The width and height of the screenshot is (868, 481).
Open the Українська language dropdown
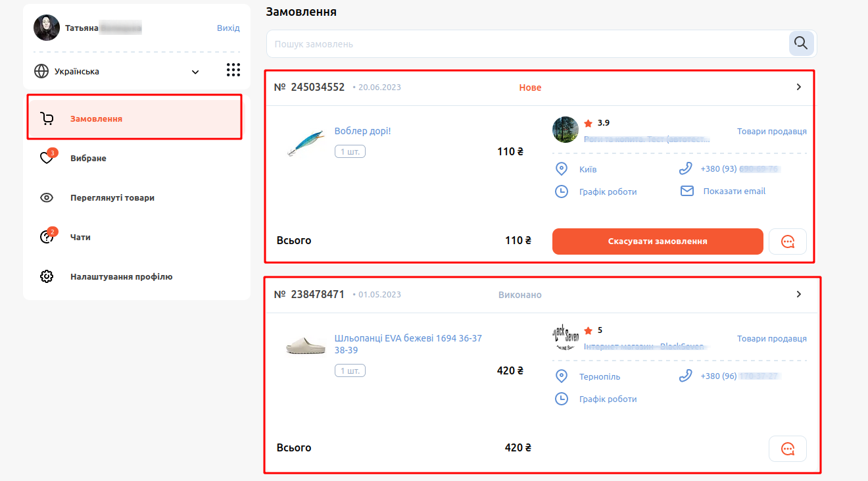point(117,71)
